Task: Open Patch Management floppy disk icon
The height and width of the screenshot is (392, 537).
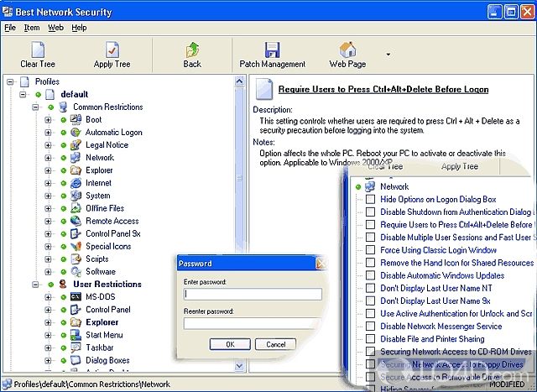Action: [x=272, y=50]
